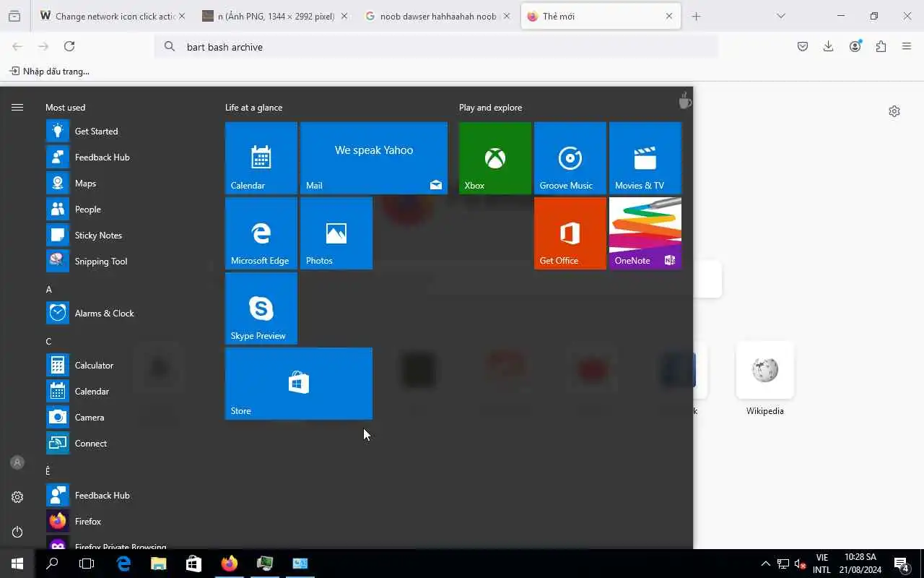Open the Start menu user account
The image size is (924, 578).
coord(17,462)
